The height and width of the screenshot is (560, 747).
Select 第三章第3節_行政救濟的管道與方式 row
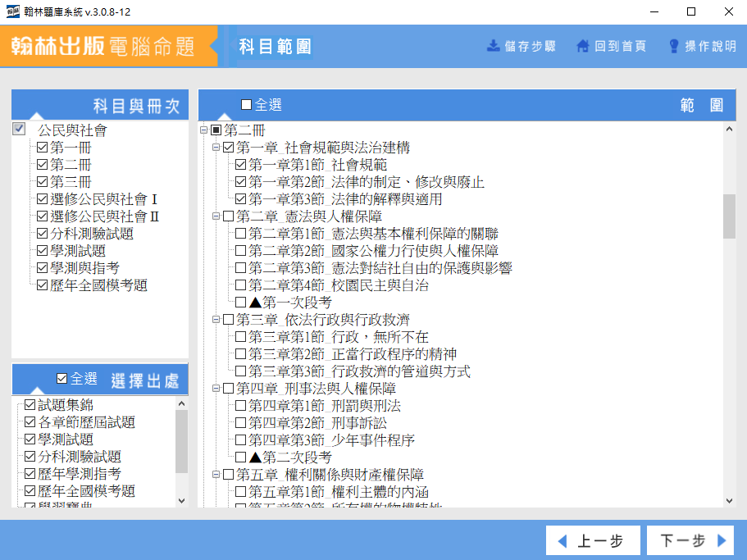click(x=359, y=371)
